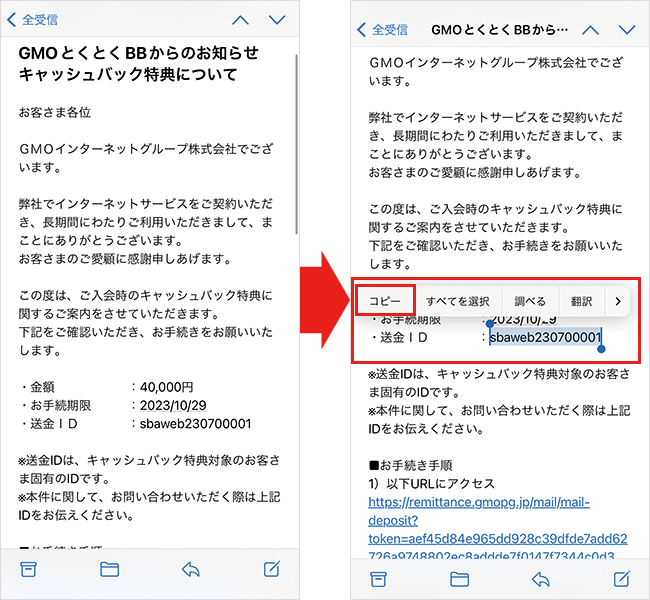Screen dimensions: 650x600
Task: Go to next message on left phone
Action: pyautogui.click(x=277, y=19)
